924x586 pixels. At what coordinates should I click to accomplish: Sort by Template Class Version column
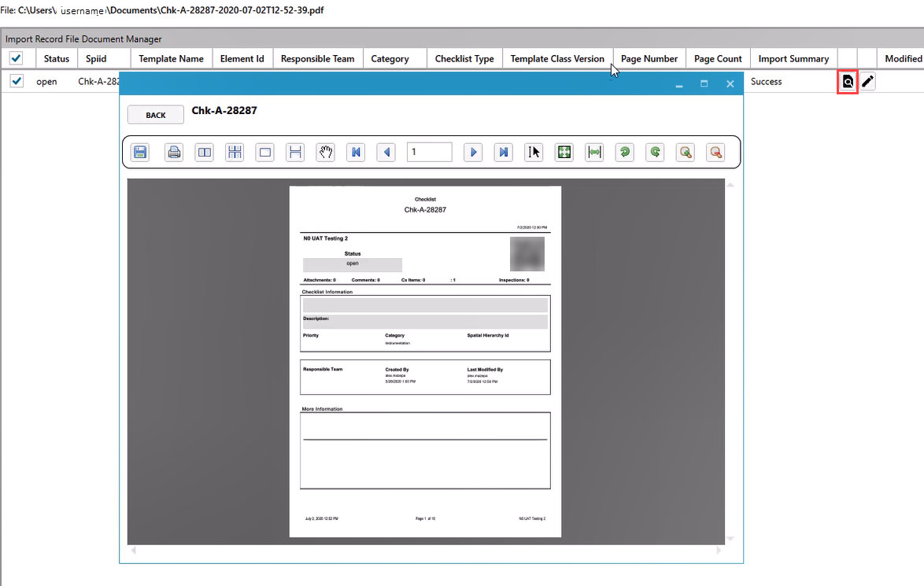coord(557,58)
